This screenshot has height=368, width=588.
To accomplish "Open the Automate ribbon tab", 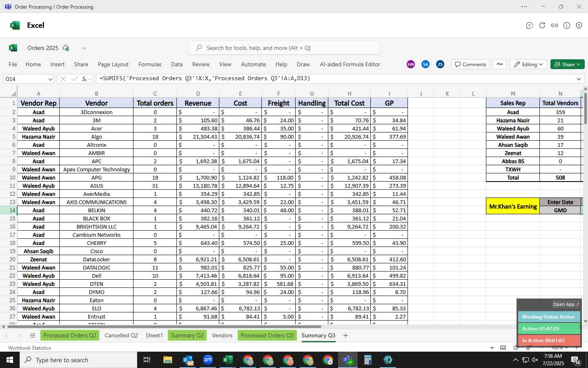I will point(253,64).
